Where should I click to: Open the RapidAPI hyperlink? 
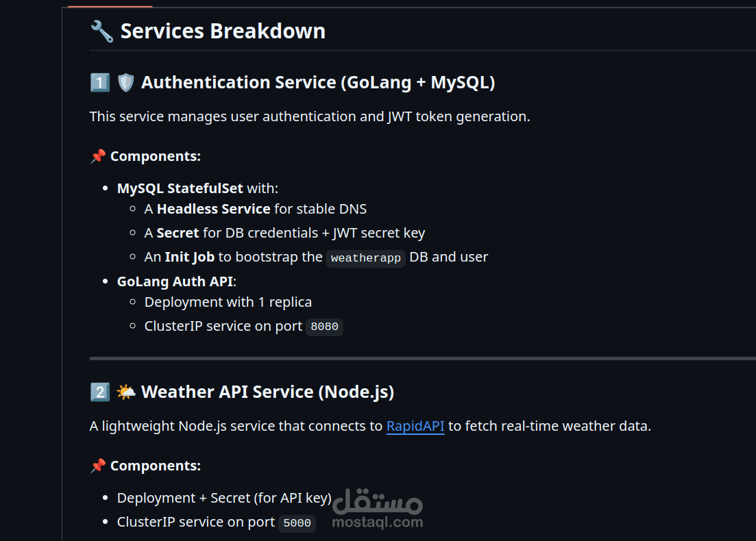pos(415,426)
